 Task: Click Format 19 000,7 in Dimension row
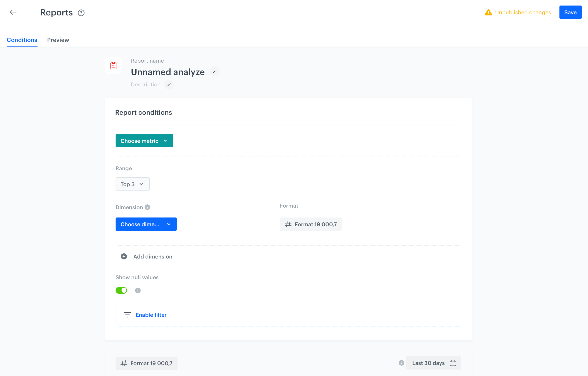[311, 224]
